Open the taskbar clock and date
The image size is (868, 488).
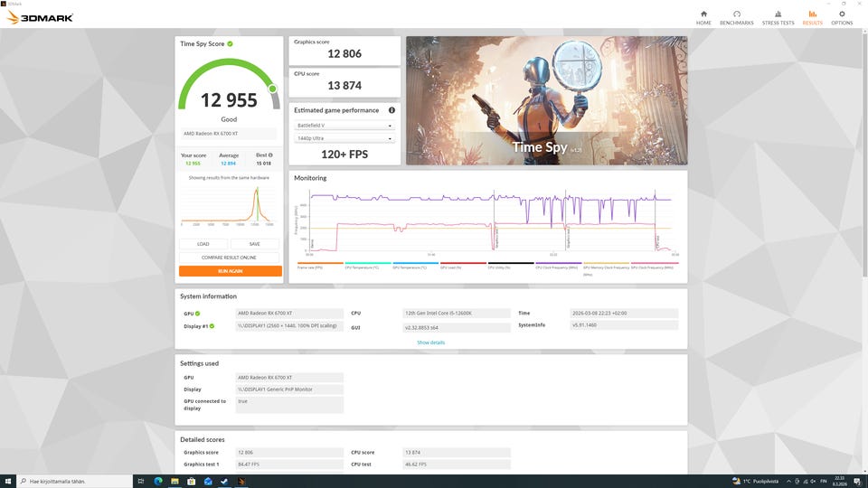[x=840, y=482]
